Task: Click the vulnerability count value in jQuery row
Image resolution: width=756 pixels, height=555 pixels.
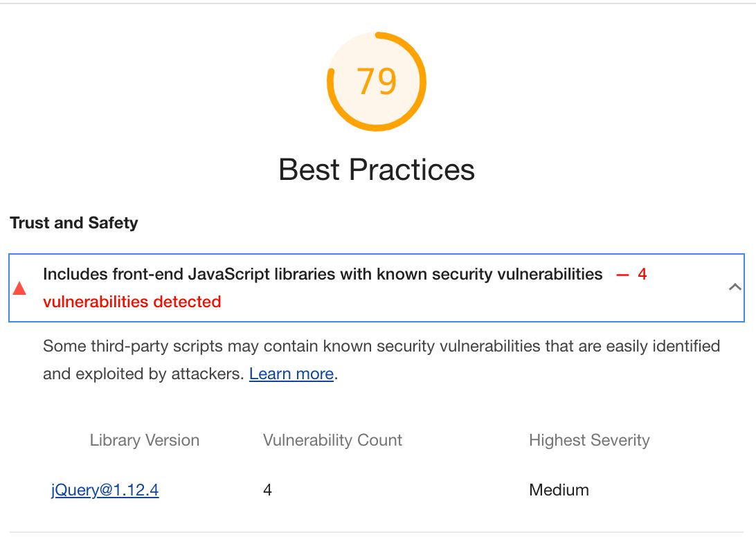Action: (x=267, y=491)
